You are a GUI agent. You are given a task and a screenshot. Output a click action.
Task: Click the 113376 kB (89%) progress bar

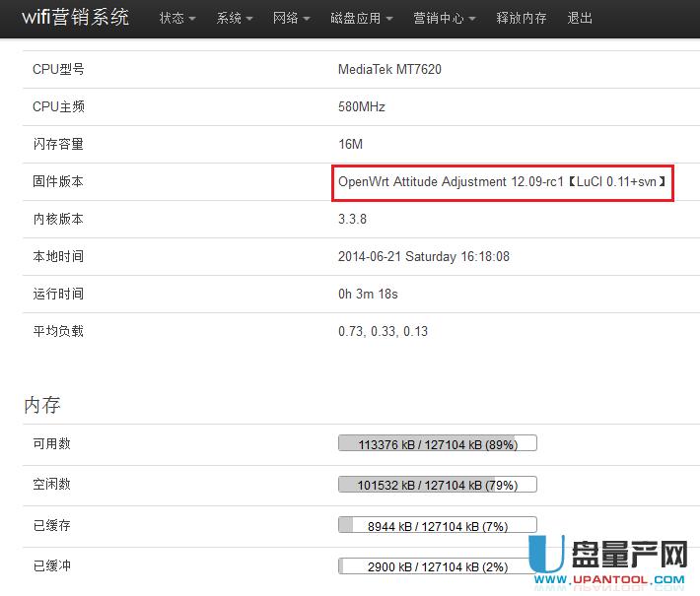[x=438, y=443]
